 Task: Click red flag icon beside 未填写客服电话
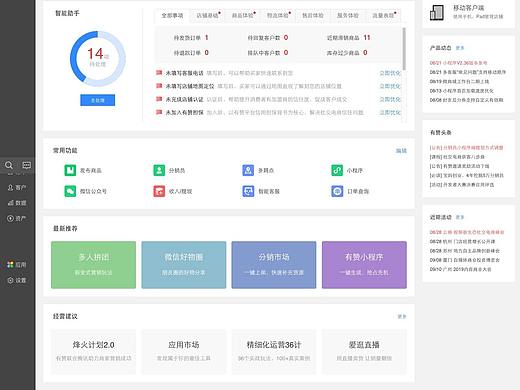(x=159, y=73)
